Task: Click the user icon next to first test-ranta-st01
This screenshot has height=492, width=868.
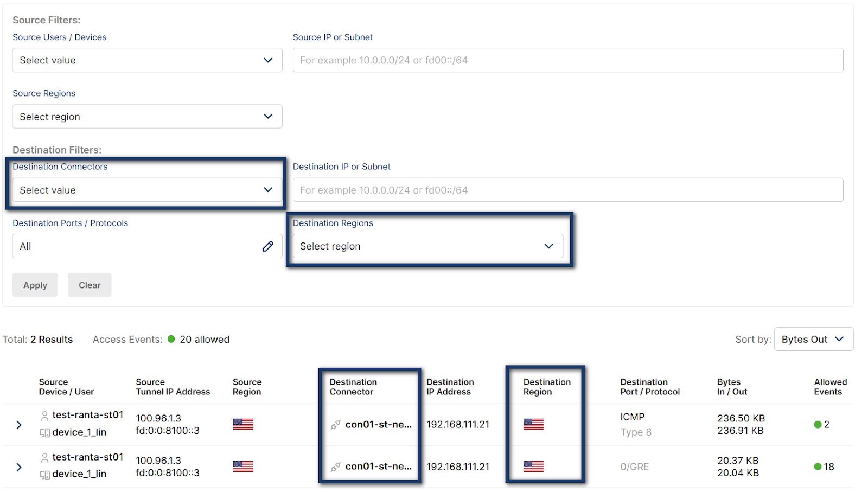Action: pos(44,416)
